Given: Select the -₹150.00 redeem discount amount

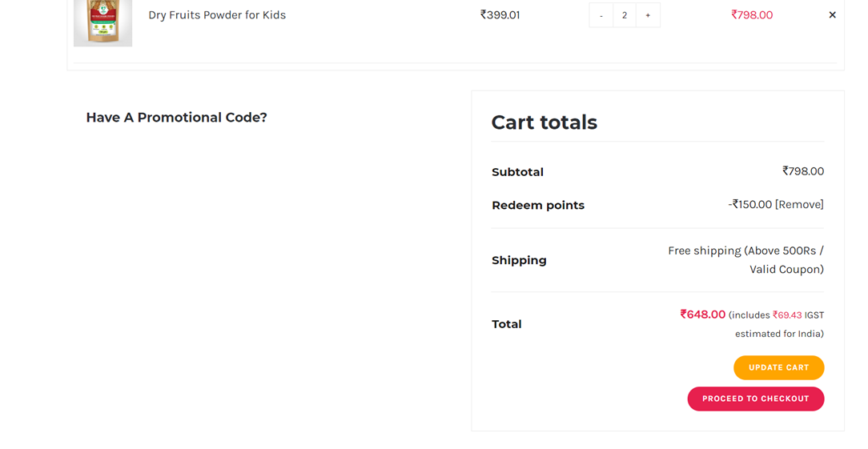Looking at the screenshot, I should point(750,204).
